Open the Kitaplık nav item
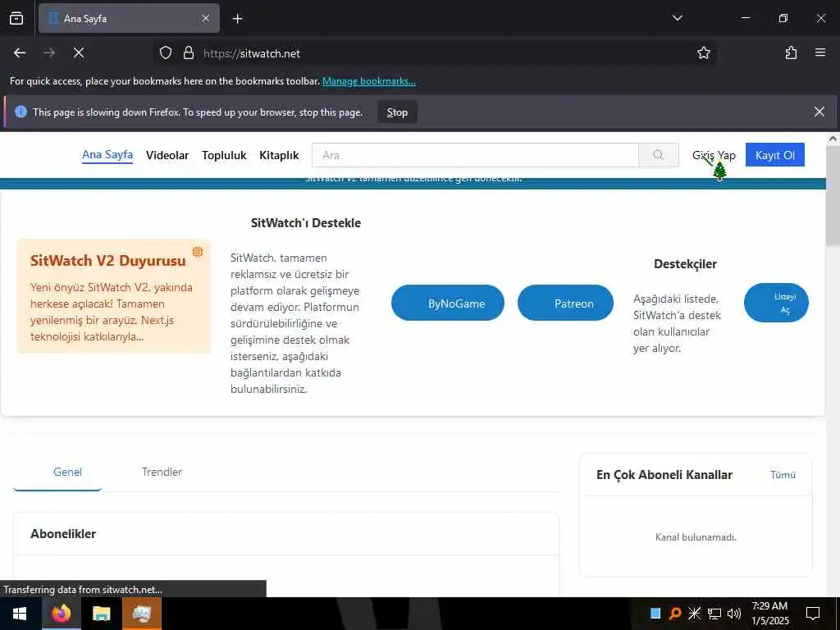Screen dimensions: 840x630 coord(279,155)
